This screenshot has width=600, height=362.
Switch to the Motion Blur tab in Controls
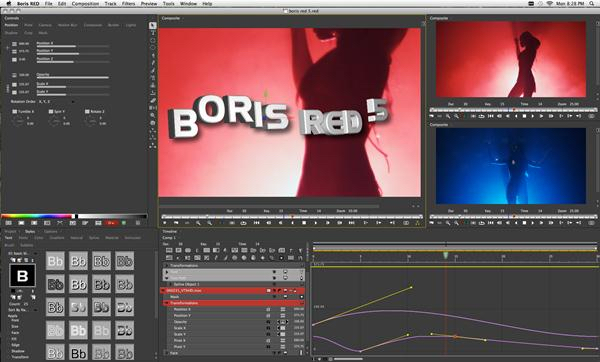point(67,25)
